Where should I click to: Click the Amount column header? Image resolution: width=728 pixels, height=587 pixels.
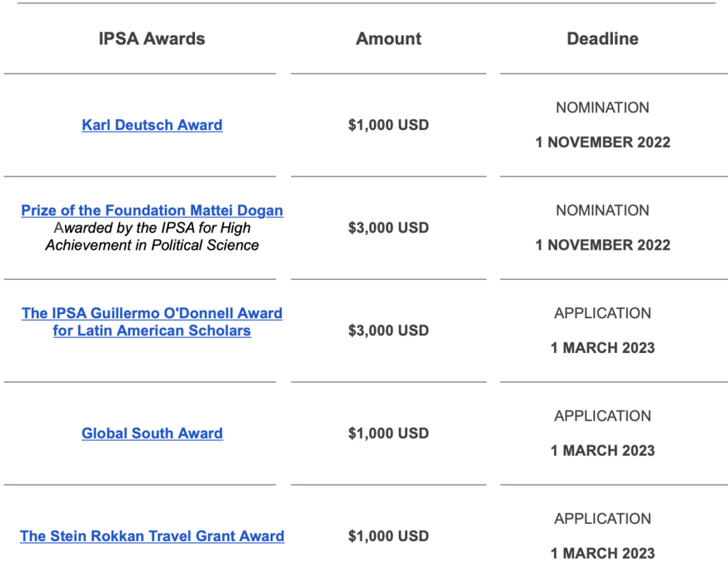389,39
